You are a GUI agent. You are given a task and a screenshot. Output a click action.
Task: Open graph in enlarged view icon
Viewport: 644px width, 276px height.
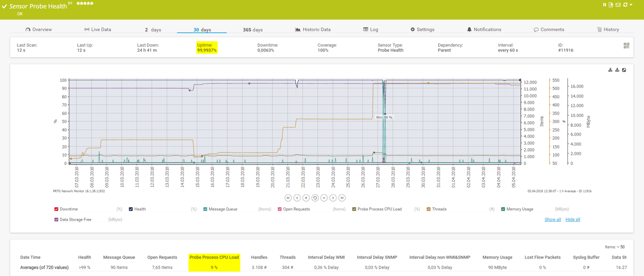[624, 70]
